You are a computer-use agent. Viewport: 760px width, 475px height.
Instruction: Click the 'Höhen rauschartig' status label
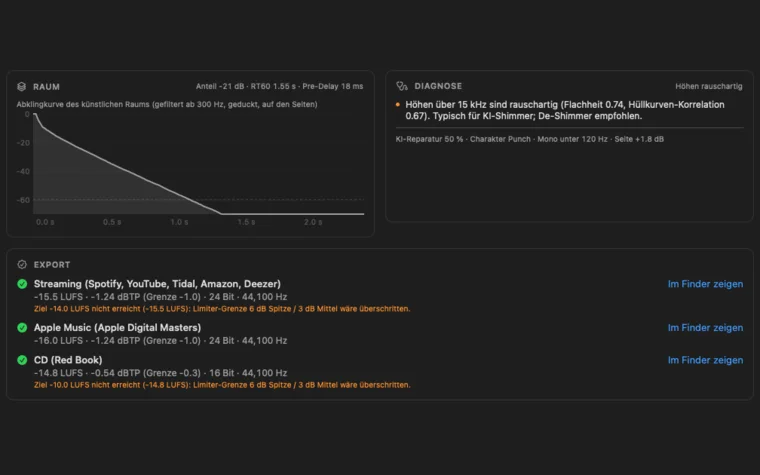[709, 86]
